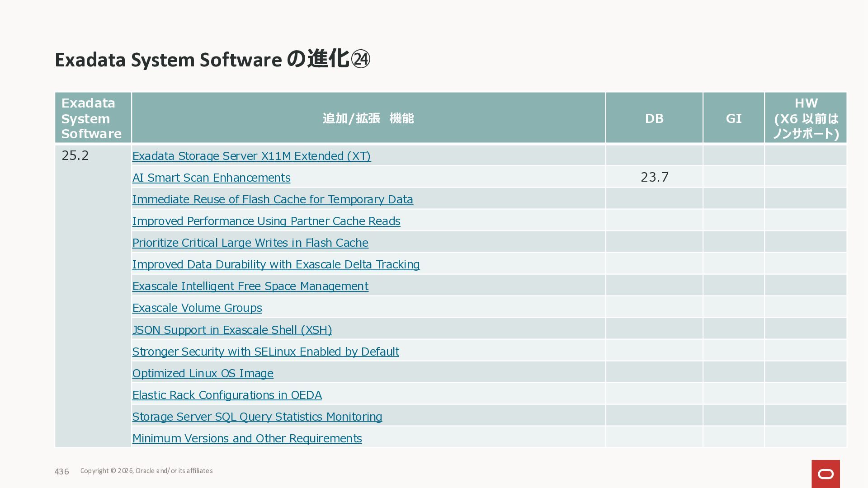Open Minimum Versions and Other Requirements link
Screen dimensions: 868x488
point(247,438)
